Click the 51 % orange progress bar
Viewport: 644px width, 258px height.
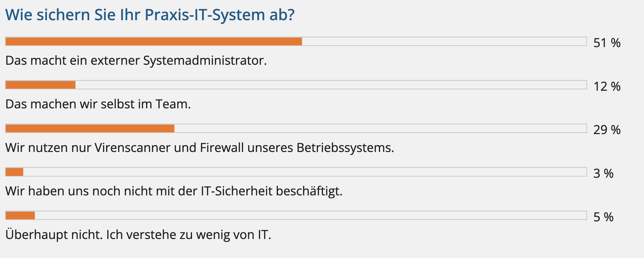point(154,42)
